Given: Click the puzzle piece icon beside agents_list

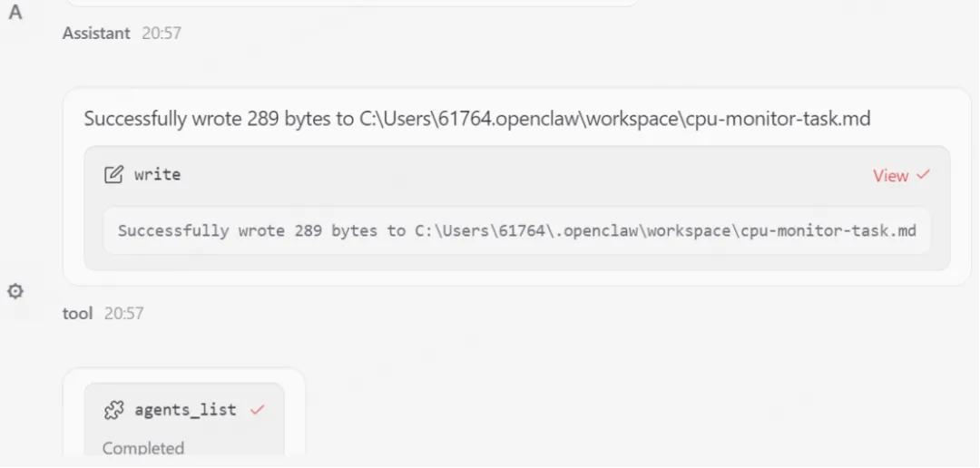Looking at the screenshot, I should point(113,410).
